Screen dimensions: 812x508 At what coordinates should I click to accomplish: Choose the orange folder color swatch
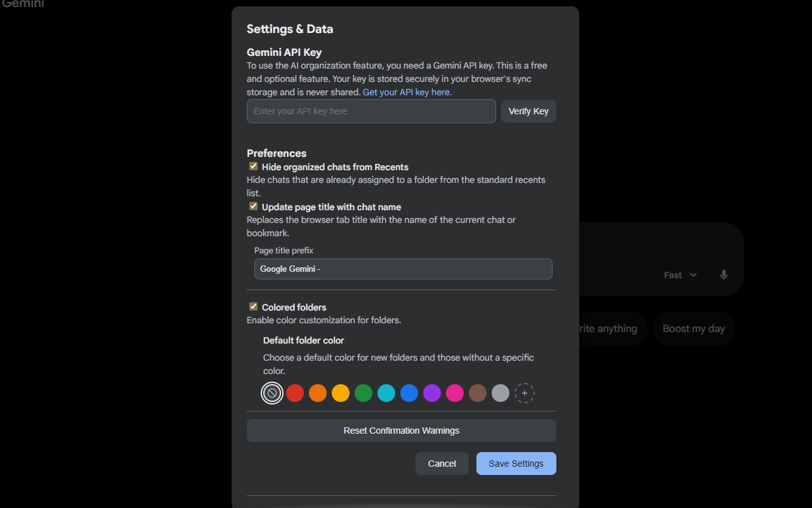[x=318, y=393]
